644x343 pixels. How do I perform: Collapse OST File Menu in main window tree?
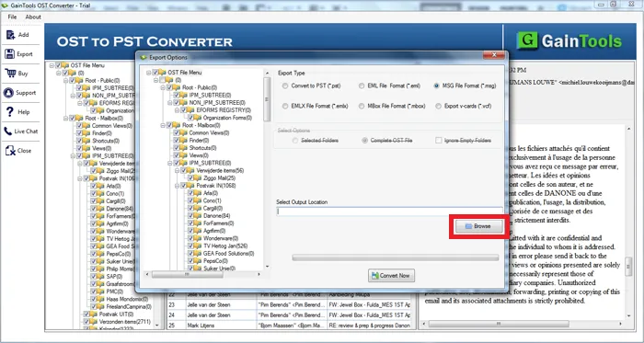[52, 65]
